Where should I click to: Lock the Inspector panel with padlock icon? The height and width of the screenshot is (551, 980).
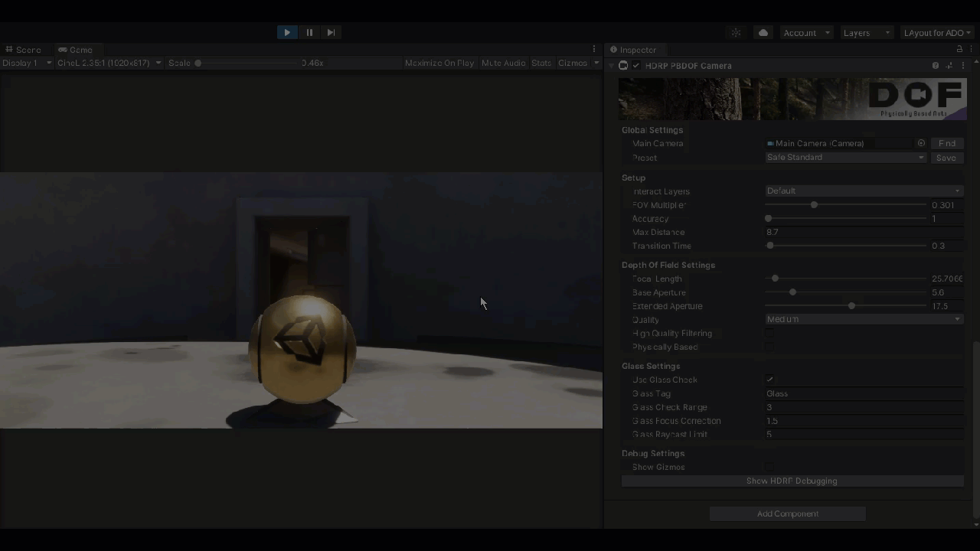959,49
